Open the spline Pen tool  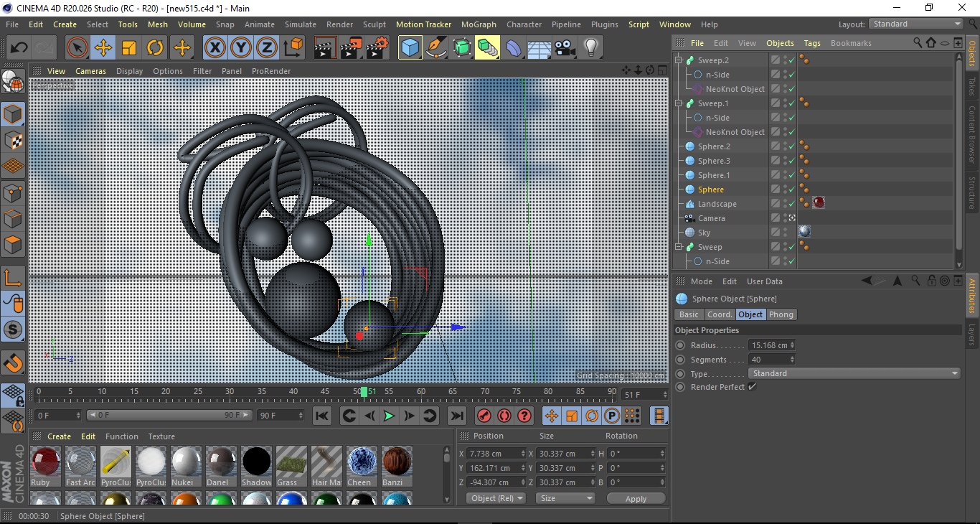436,48
